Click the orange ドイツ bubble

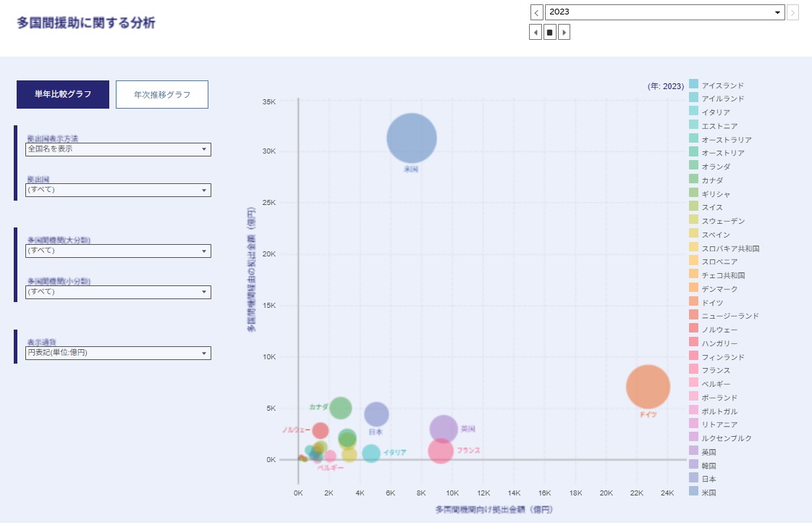pos(648,387)
